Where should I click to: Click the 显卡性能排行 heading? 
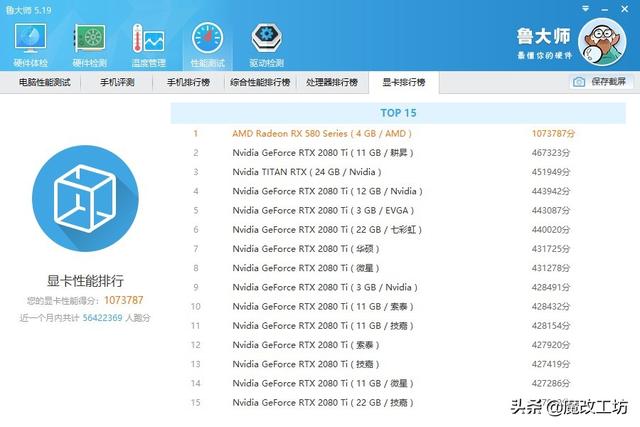tap(85, 280)
